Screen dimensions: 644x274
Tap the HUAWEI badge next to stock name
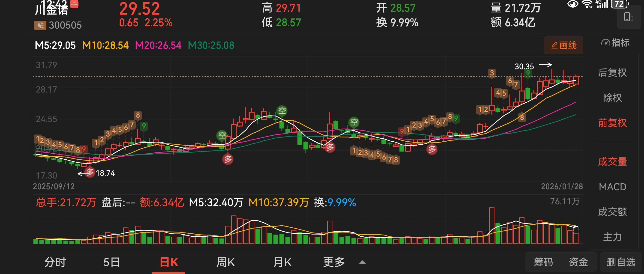tap(74, 4)
